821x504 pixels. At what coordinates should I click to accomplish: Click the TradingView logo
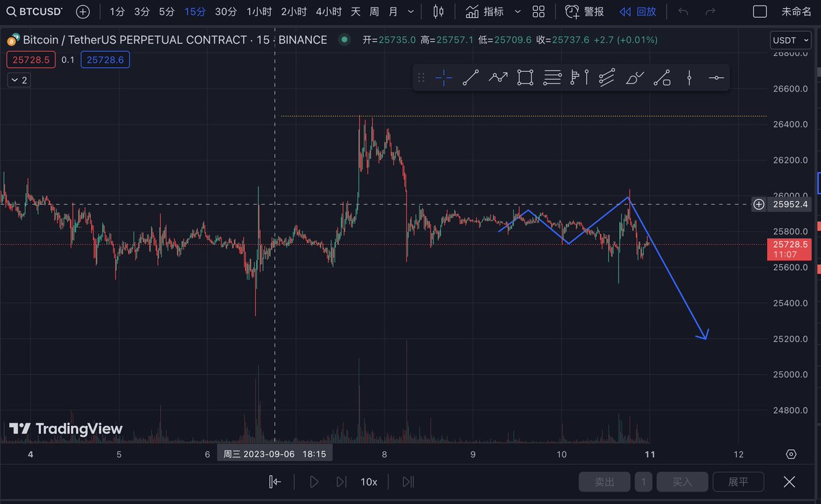pos(66,429)
